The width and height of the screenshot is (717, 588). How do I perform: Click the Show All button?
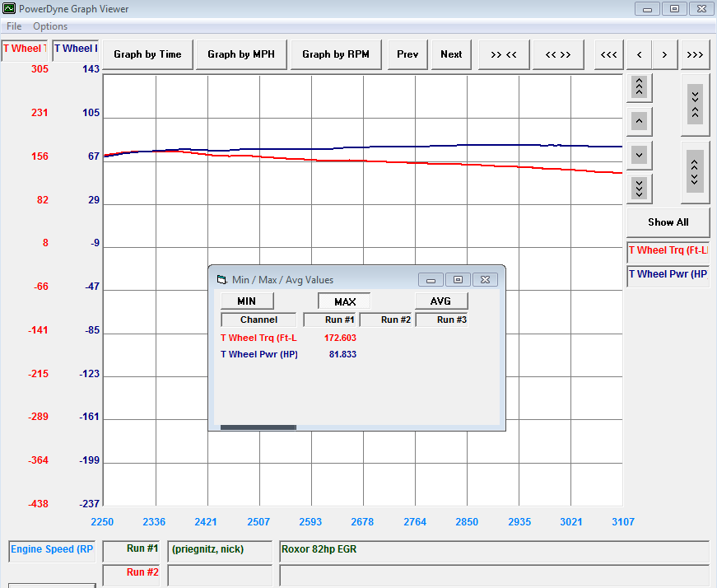tap(668, 222)
